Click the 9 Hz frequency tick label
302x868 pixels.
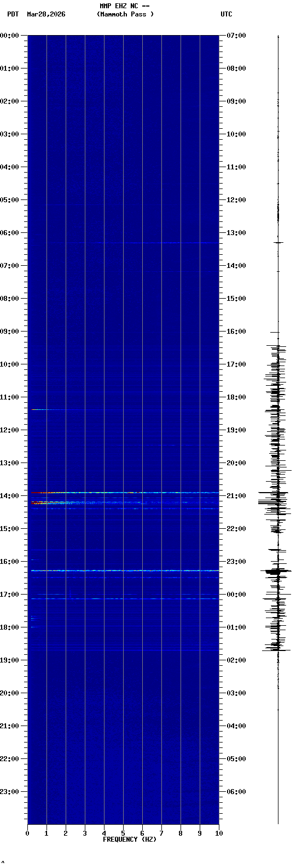(x=200, y=833)
